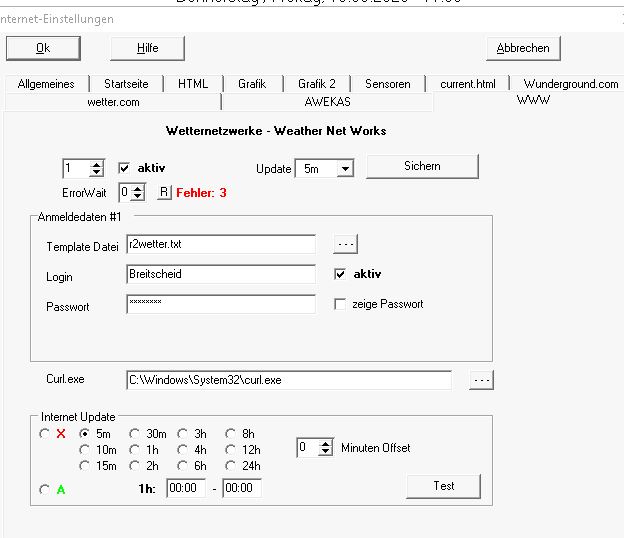Click into the Login text field
The height and width of the screenshot is (538, 624).
(x=220, y=274)
